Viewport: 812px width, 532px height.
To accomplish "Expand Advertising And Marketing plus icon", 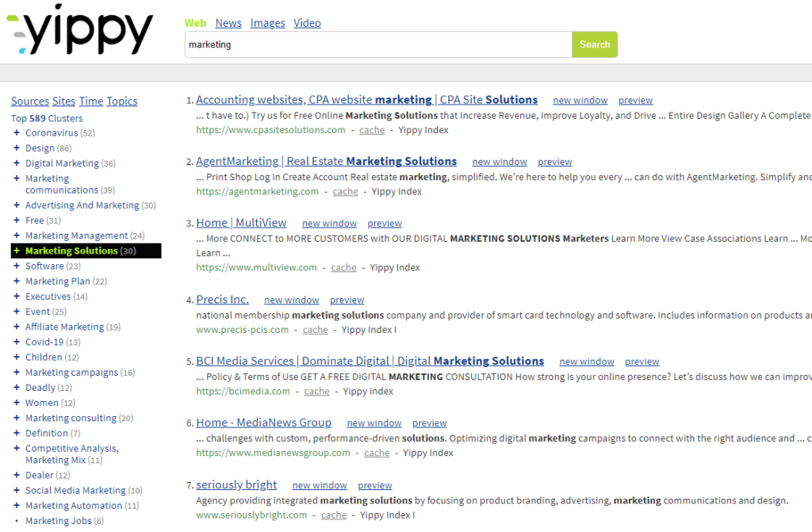I will click(17, 205).
